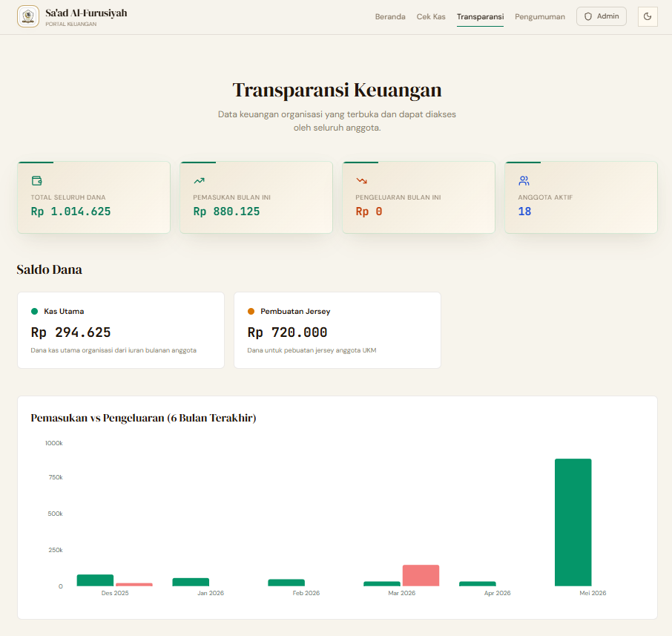Click the "PORTAL KEUANGAN" subtitle
Viewport: 672px width, 636px height.
(71, 24)
